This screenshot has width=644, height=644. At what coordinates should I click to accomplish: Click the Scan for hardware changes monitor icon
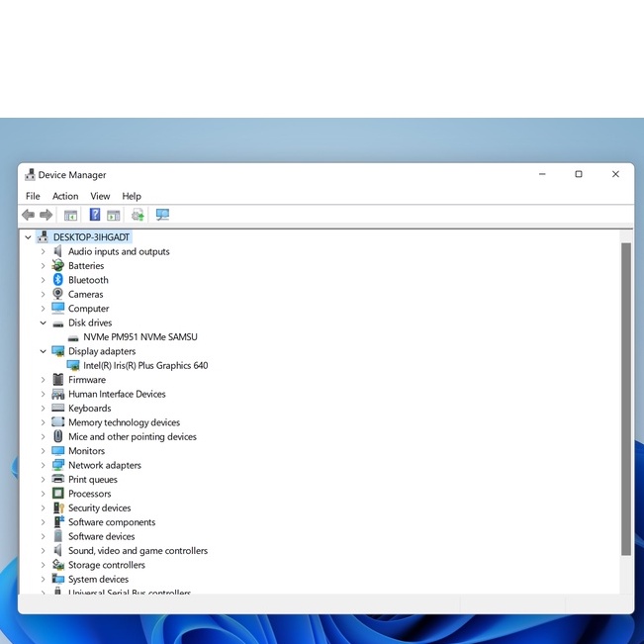click(x=162, y=215)
